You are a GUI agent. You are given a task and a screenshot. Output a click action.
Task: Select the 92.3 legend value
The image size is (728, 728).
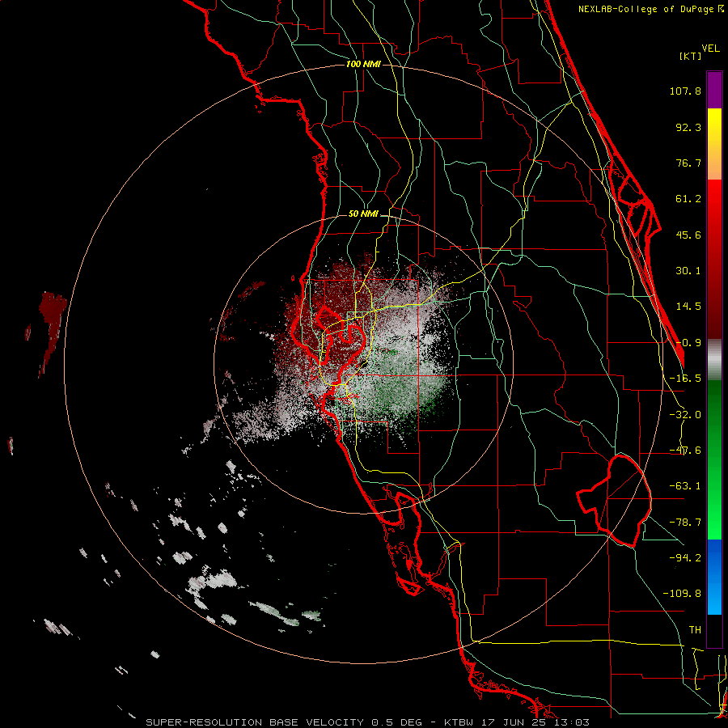(x=688, y=127)
